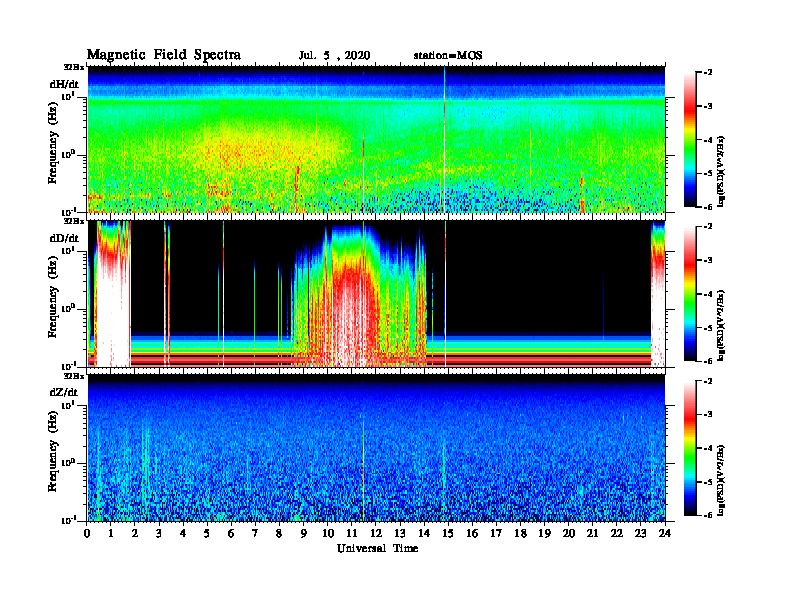This screenshot has height=612, width=792.
Task: Click the dZ/dt spectrogram plot
Action: pyautogui.click(x=376, y=448)
